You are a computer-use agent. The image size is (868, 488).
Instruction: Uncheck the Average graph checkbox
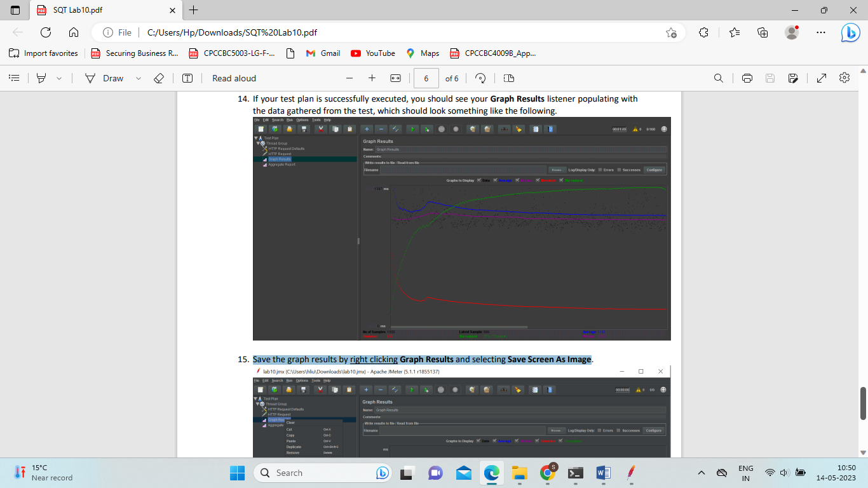tap(496, 180)
